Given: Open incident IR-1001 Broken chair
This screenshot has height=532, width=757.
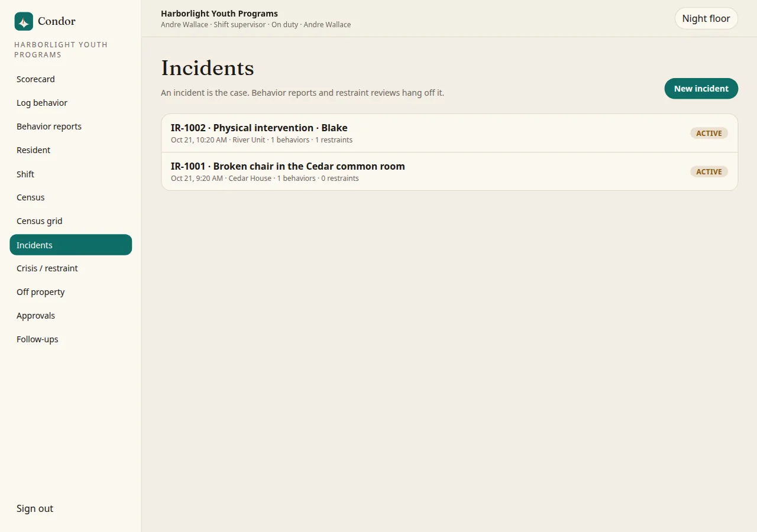Looking at the screenshot, I should point(449,171).
